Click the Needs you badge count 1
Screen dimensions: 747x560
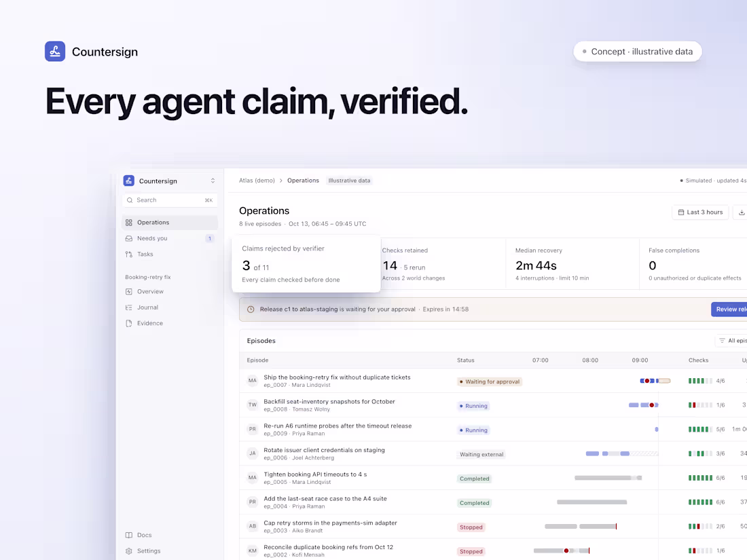pyautogui.click(x=210, y=238)
